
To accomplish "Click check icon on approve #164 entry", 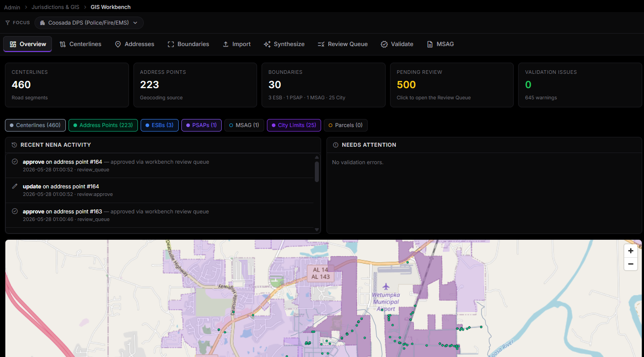I will tap(15, 161).
